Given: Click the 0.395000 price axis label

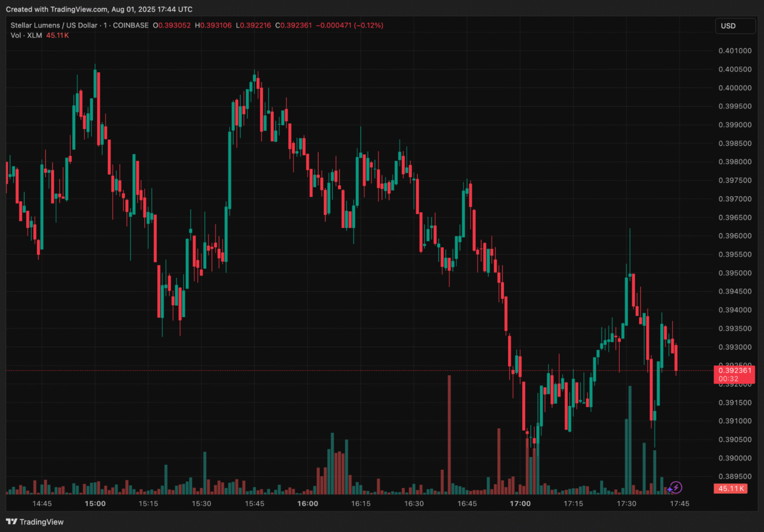Looking at the screenshot, I should [x=735, y=273].
